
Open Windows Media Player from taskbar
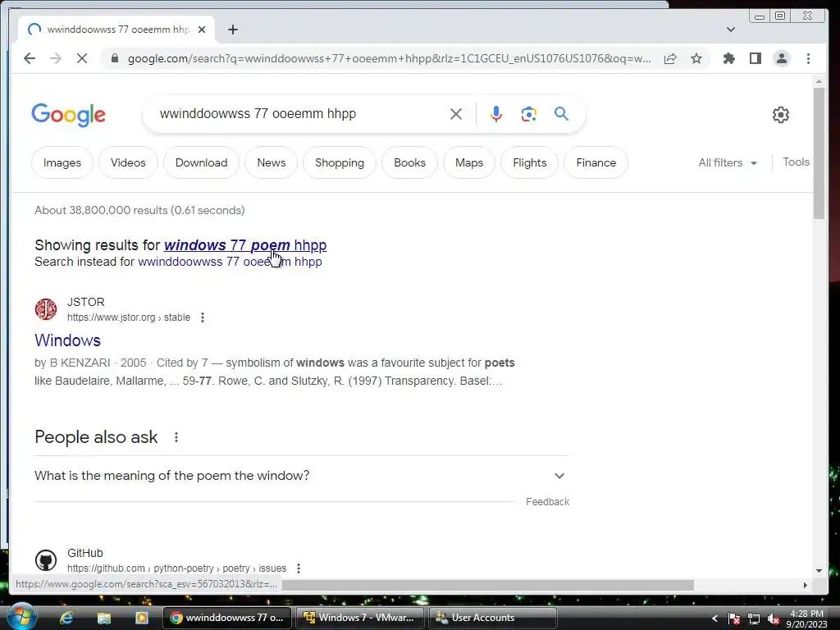tap(141, 618)
